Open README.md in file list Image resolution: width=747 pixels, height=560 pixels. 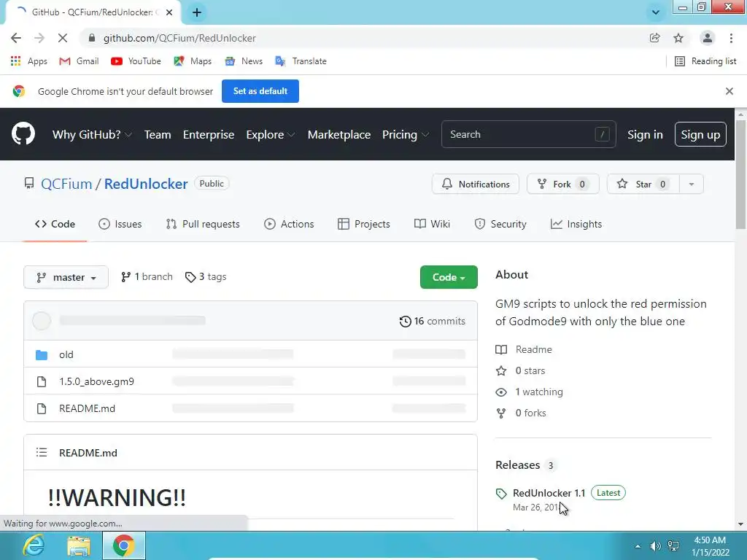coord(88,408)
